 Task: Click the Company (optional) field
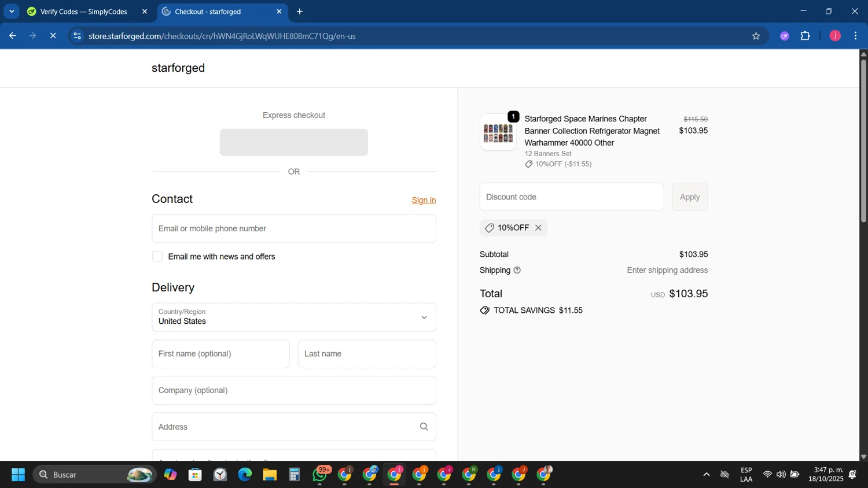click(294, 390)
